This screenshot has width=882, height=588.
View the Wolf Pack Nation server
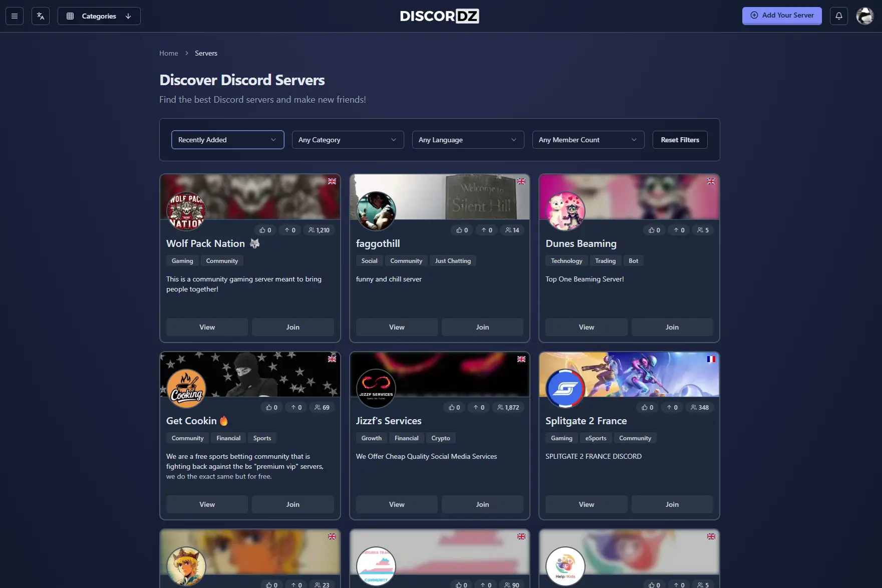pyautogui.click(x=207, y=327)
